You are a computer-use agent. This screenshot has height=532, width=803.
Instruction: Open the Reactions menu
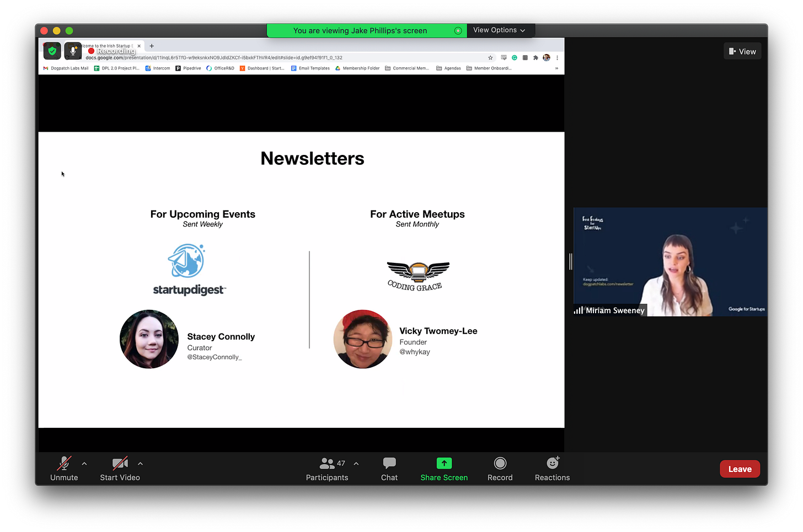coord(553,469)
